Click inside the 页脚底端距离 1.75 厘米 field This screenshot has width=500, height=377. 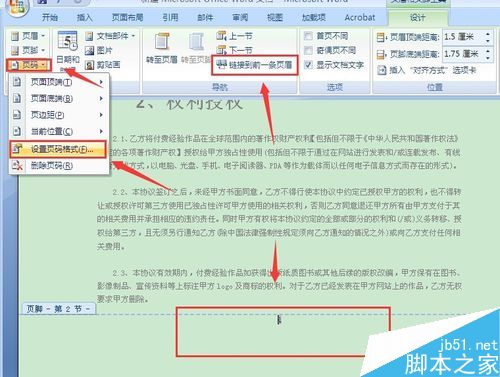pos(463,54)
